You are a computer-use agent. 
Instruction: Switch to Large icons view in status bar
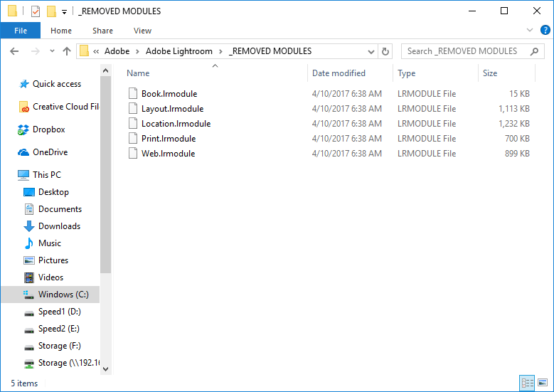coord(543,383)
